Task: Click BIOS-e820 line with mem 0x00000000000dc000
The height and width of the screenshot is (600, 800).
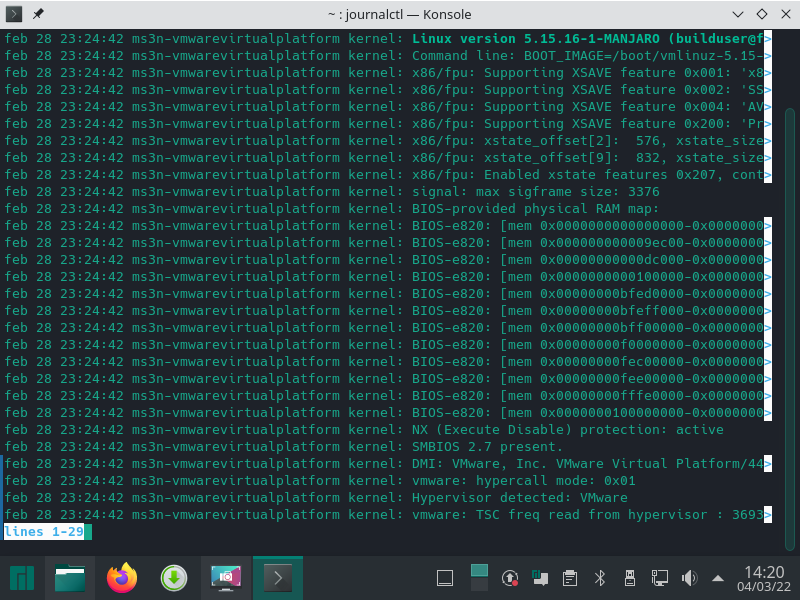Action: click(x=388, y=260)
